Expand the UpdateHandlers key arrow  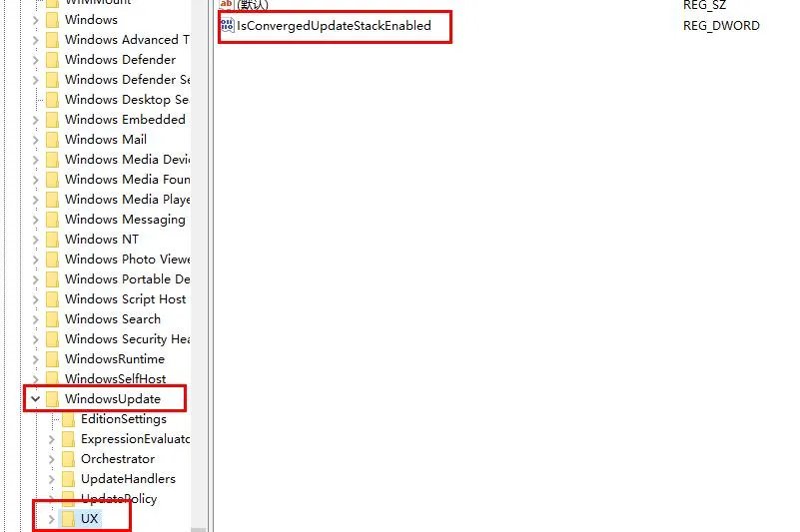[52, 479]
